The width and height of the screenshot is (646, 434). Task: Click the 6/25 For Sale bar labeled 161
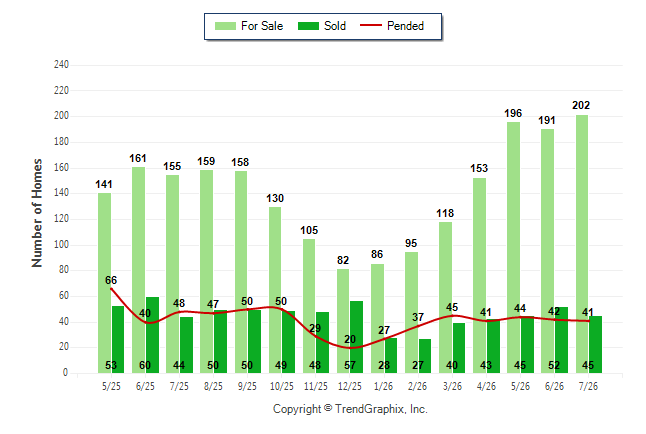138,270
